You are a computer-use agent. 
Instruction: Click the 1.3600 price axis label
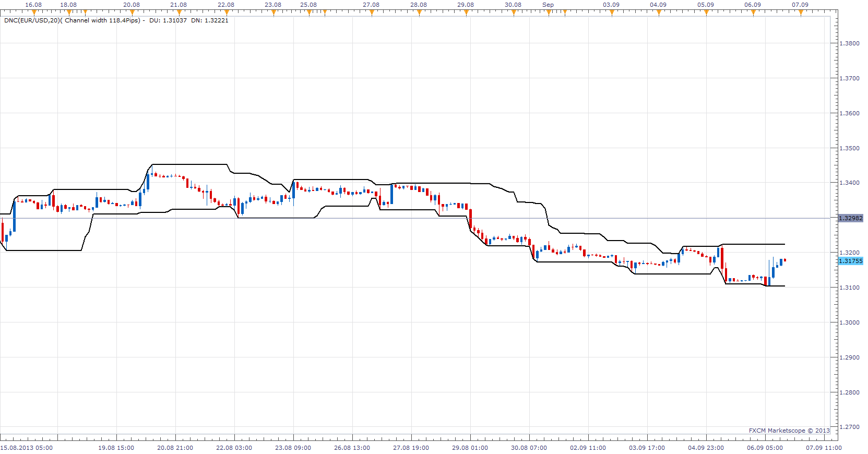coord(850,113)
